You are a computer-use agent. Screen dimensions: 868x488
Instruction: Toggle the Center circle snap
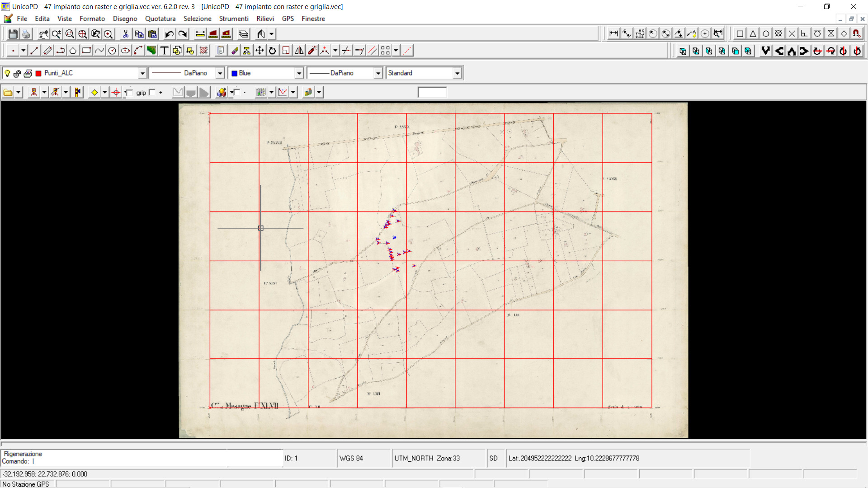(x=766, y=33)
